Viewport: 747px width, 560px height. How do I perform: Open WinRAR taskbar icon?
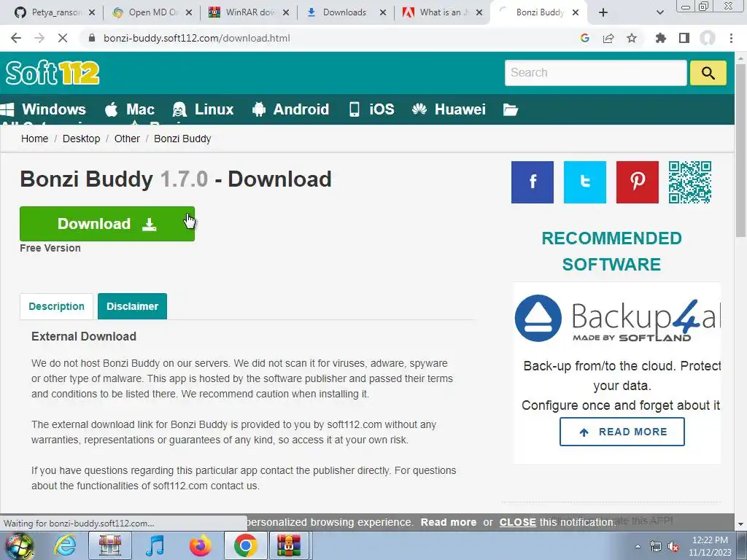point(289,545)
